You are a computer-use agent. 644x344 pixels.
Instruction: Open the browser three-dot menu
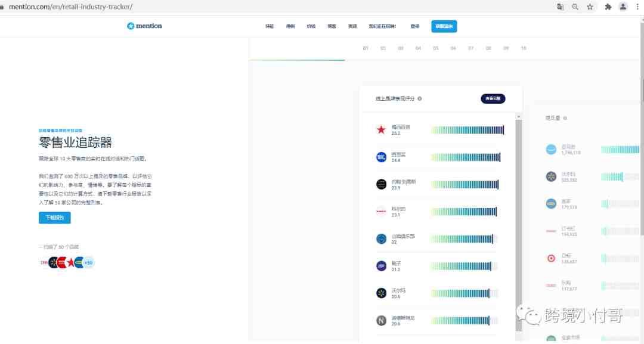coord(637,7)
